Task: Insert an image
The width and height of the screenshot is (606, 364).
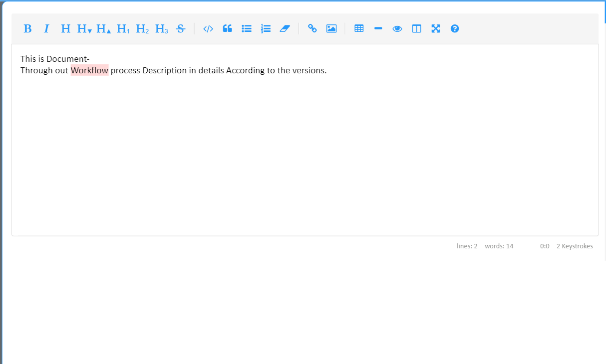Action: [331, 28]
